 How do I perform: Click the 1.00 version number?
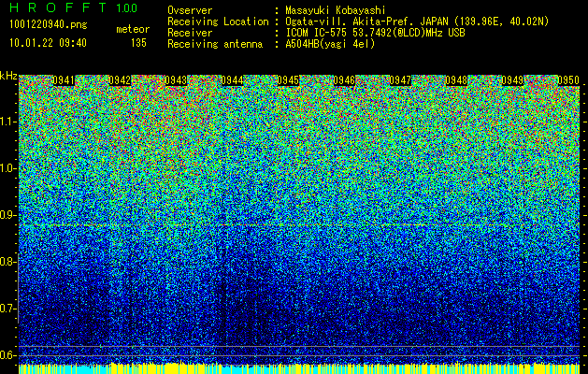127,7
